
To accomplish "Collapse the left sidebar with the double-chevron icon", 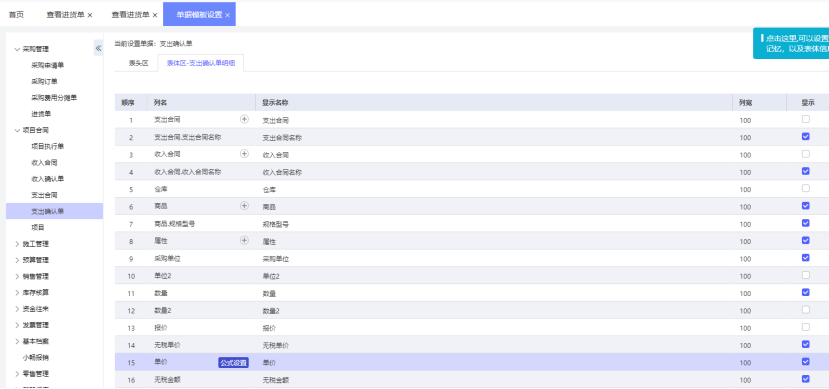I will [x=98, y=48].
